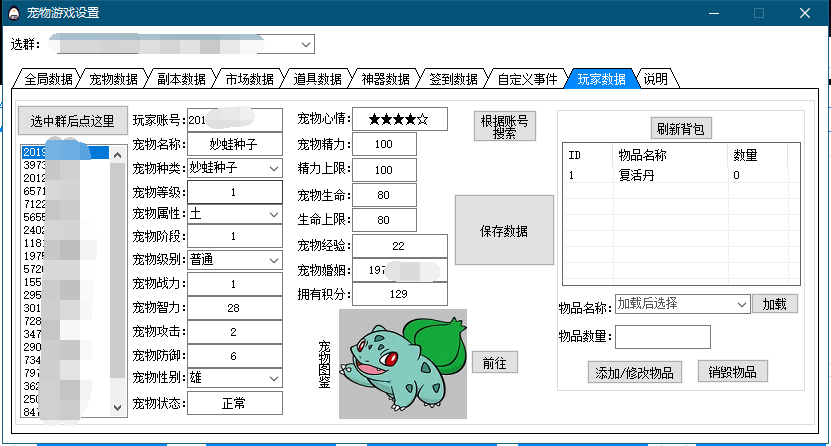Switch to the 全局数据 tab
The height and width of the screenshot is (446, 831).
point(48,79)
